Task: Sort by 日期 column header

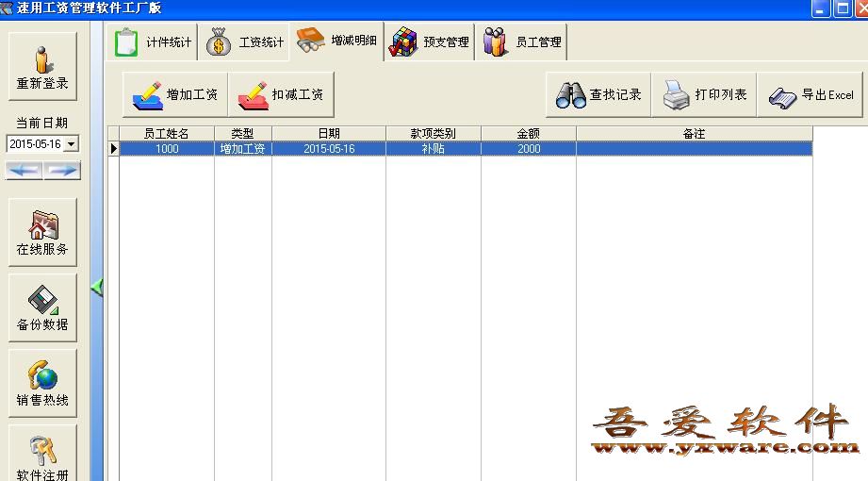Action: click(329, 134)
